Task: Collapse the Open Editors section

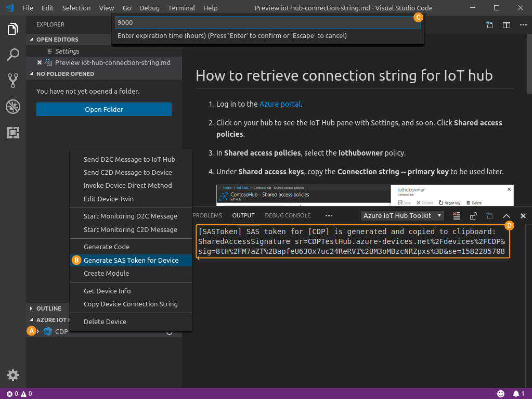Action: (31, 40)
